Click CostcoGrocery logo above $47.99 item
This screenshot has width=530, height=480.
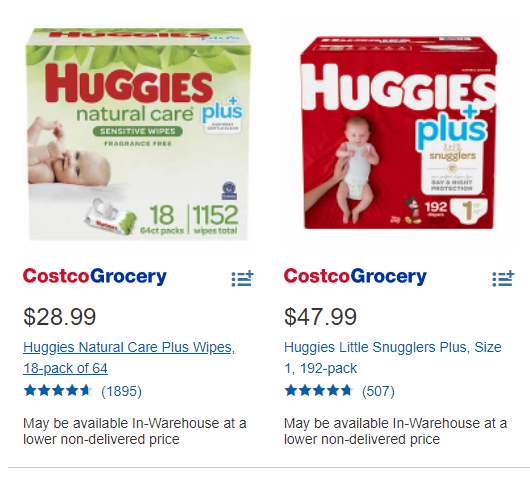tap(355, 277)
